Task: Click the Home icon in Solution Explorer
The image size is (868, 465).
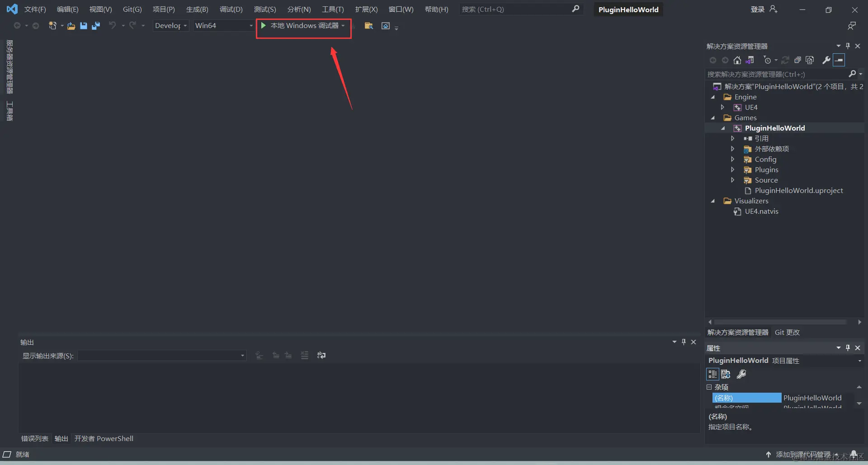Action: pyautogui.click(x=737, y=60)
